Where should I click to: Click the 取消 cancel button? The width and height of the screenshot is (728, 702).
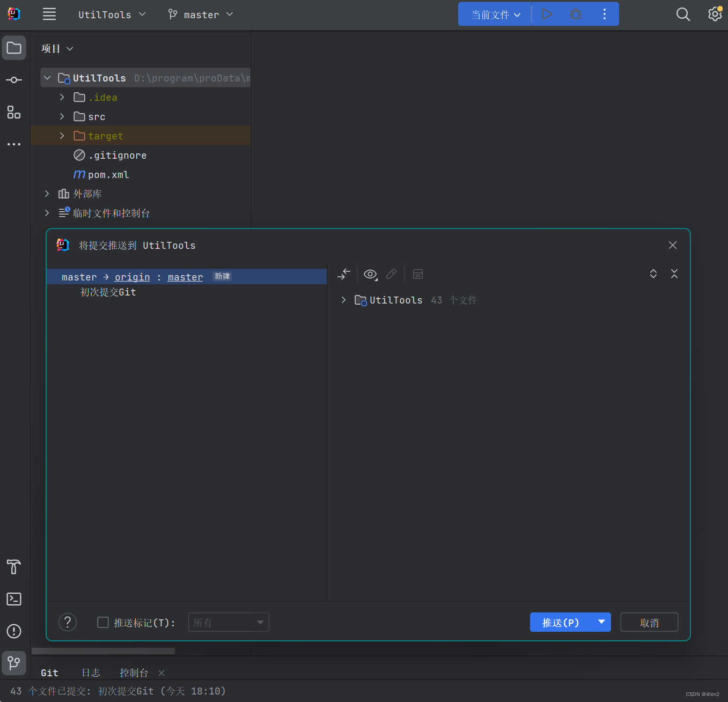point(649,622)
